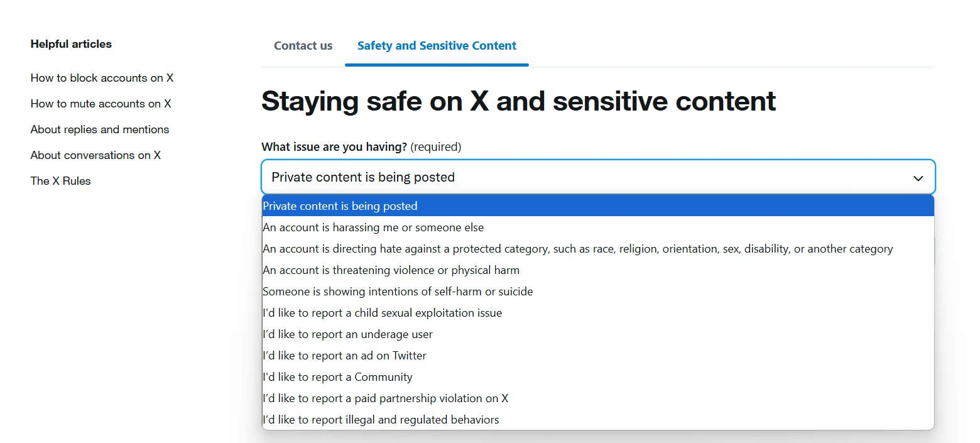Visit 'About conversations on X' link
Image resolution: width=980 pixels, height=443 pixels.
(95, 155)
